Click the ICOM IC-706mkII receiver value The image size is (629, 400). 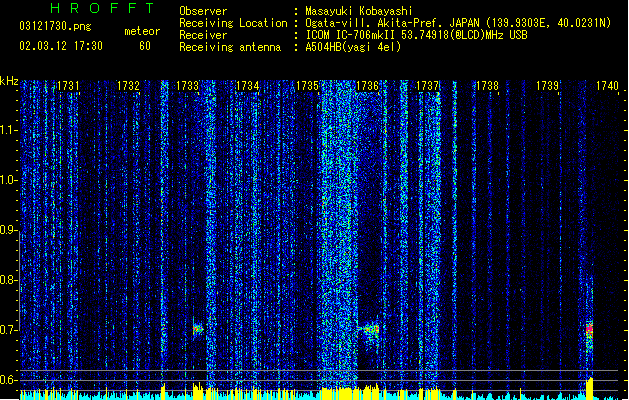pyautogui.click(x=416, y=35)
